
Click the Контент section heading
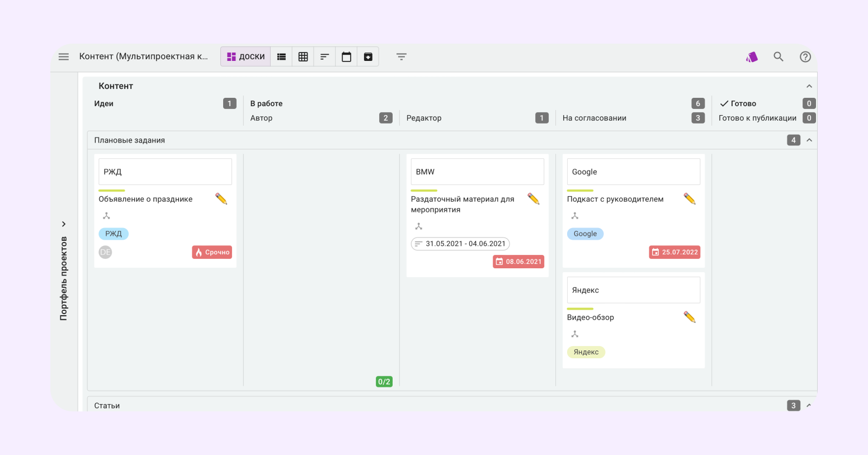(116, 86)
